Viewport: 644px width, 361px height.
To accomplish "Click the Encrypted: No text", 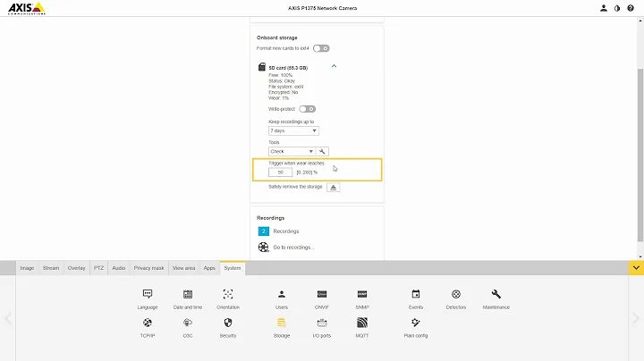I will click(x=284, y=92).
